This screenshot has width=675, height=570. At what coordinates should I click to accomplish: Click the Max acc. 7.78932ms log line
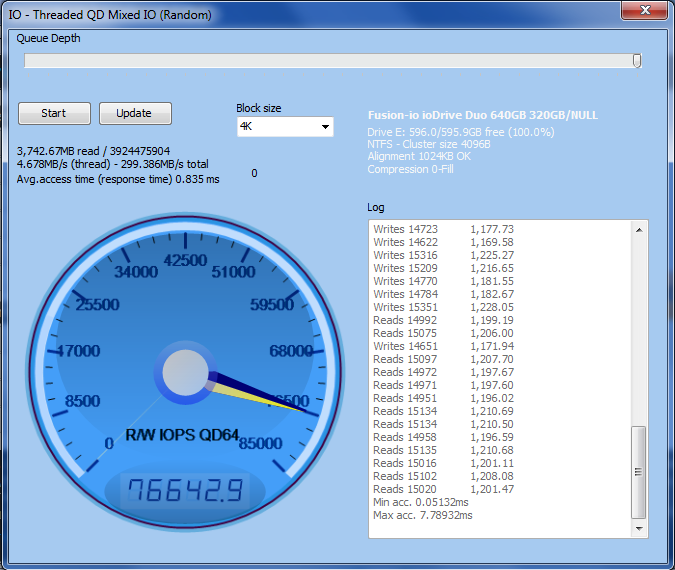pos(423,515)
